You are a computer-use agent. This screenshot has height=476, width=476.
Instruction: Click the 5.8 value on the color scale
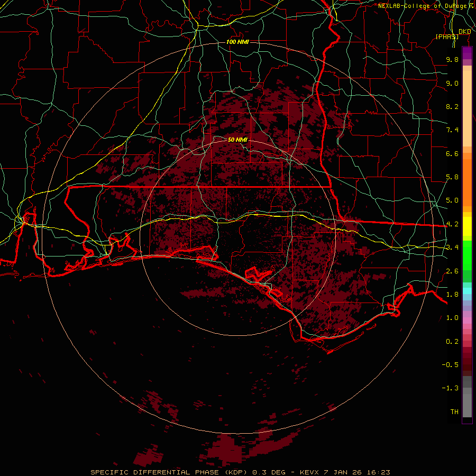pos(452,177)
